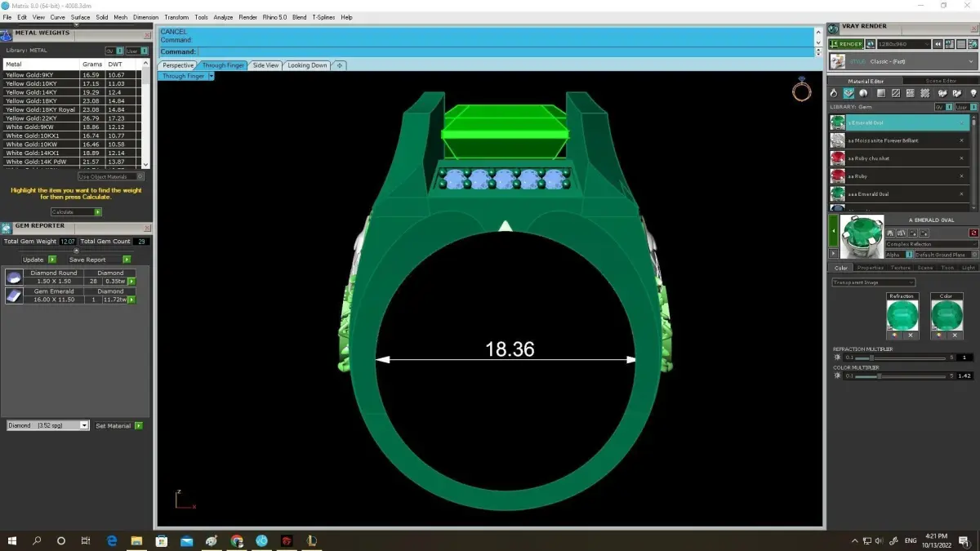Open the Windows Start menu

click(x=12, y=540)
